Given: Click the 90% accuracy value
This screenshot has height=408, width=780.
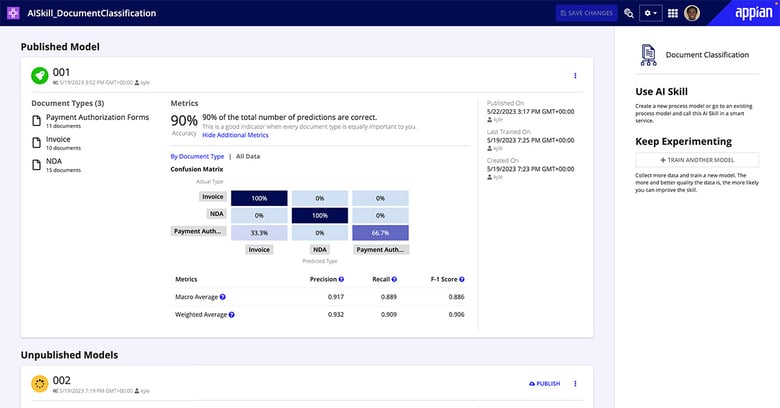Looking at the screenshot, I should pos(184,120).
